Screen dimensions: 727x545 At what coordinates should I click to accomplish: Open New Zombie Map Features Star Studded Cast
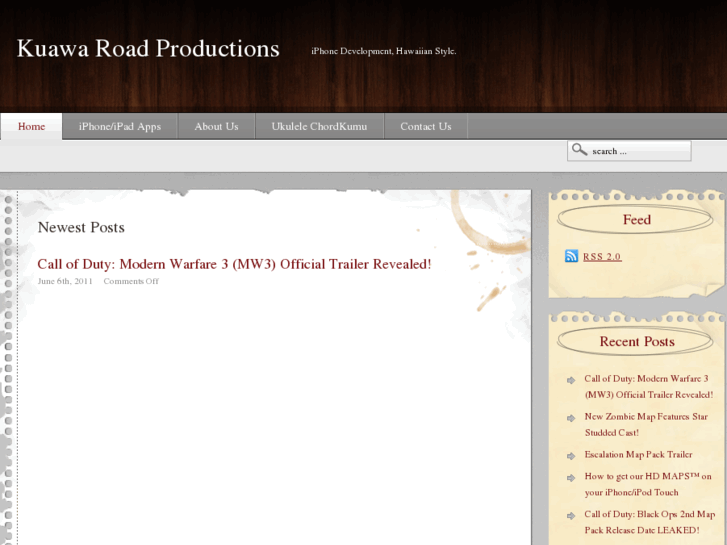[646, 424]
